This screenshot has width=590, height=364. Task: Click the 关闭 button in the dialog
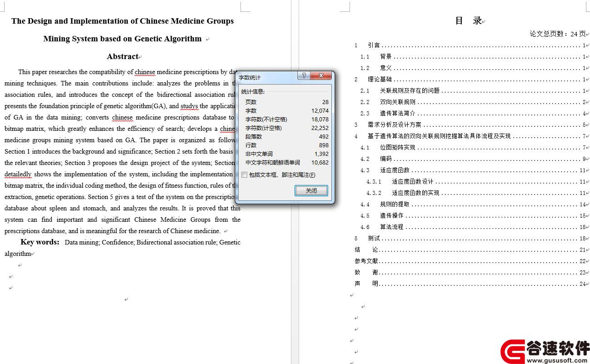(x=311, y=191)
